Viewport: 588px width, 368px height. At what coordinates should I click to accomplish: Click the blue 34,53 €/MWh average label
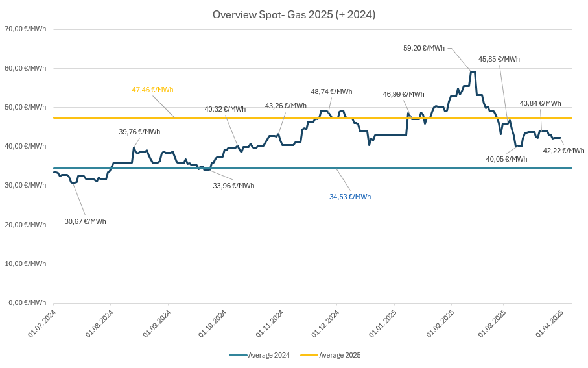point(350,197)
